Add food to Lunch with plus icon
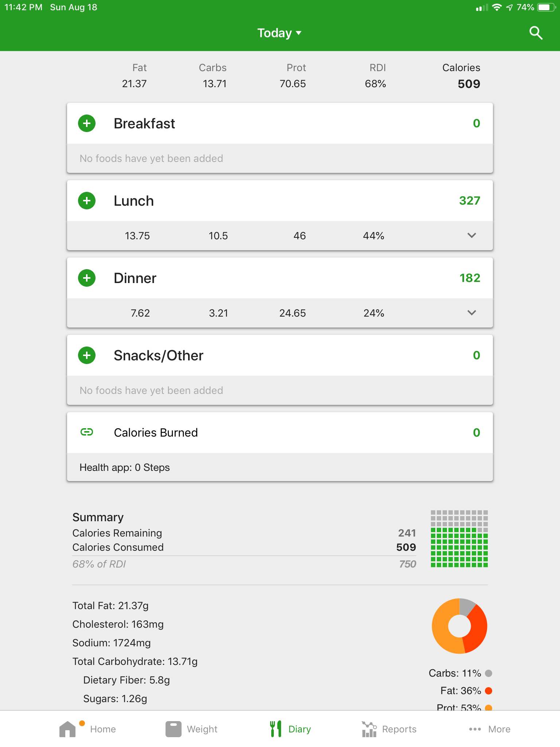Image resolution: width=560 pixels, height=747 pixels. [x=87, y=201]
